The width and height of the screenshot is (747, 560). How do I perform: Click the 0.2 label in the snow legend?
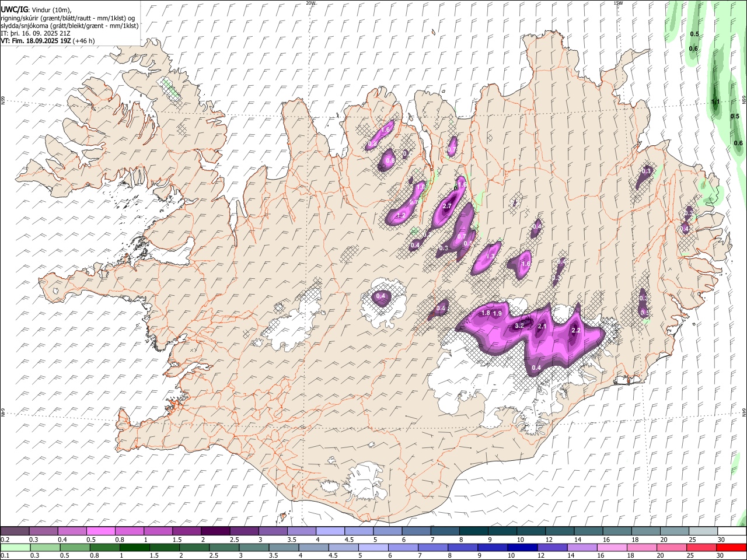(x=5, y=540)
